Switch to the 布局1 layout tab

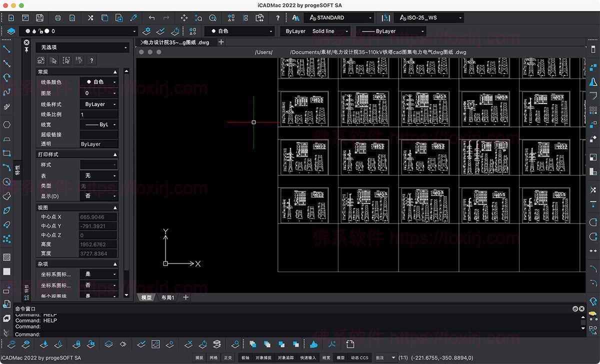point(167,297)
